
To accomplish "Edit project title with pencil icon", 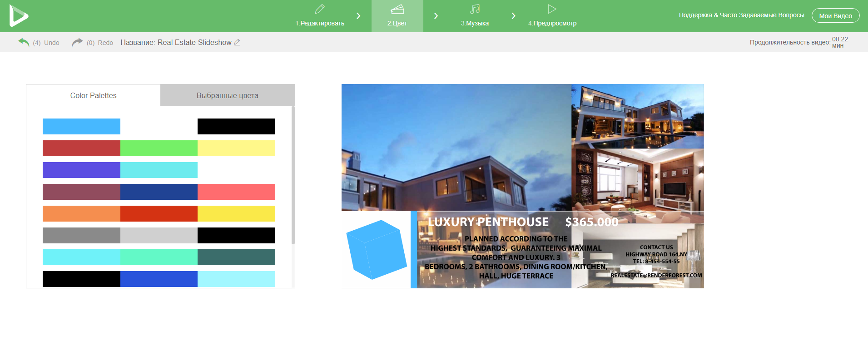I will [x=237, y=42].
